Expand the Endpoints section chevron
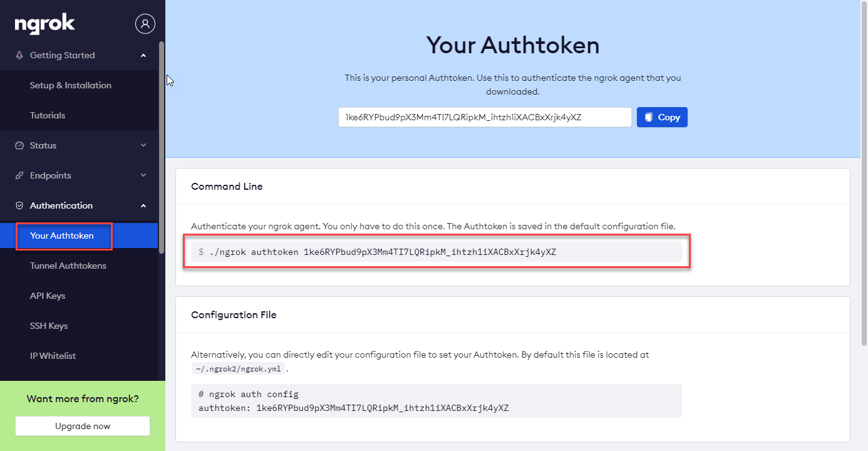 tap(143, 175)
